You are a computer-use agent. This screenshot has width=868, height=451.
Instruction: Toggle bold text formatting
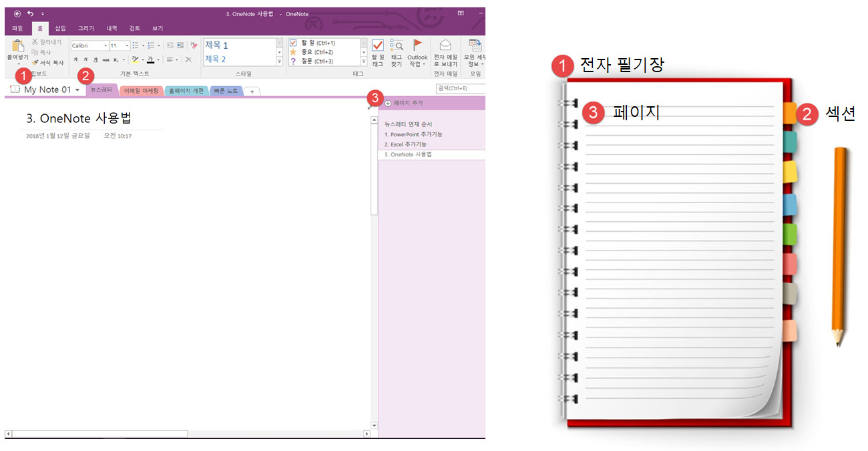pos(75,59)
